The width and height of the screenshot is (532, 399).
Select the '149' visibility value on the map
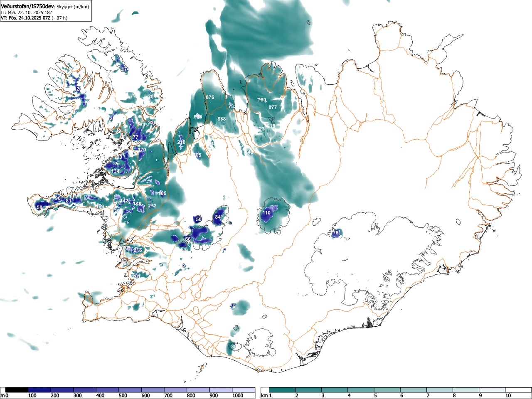137,204
